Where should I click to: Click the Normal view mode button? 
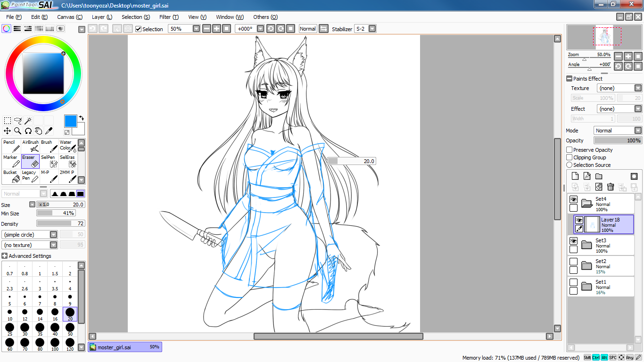pos(308,29)
